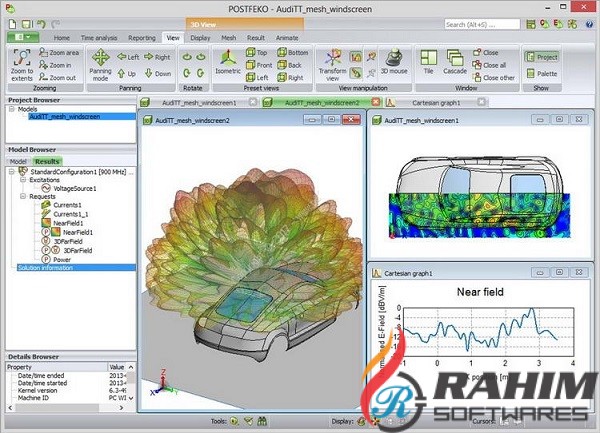Open the Time analysis tab

[x=99, y=38]
